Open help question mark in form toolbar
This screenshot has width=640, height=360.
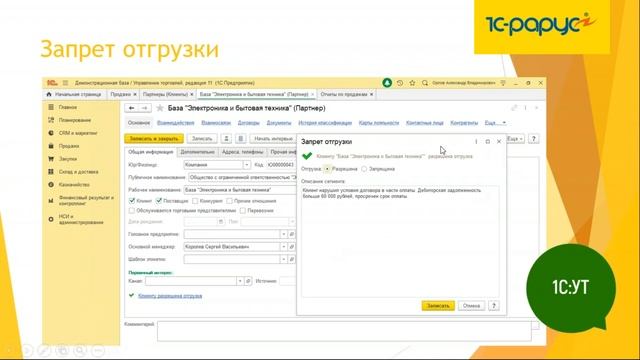coord(533,139)
